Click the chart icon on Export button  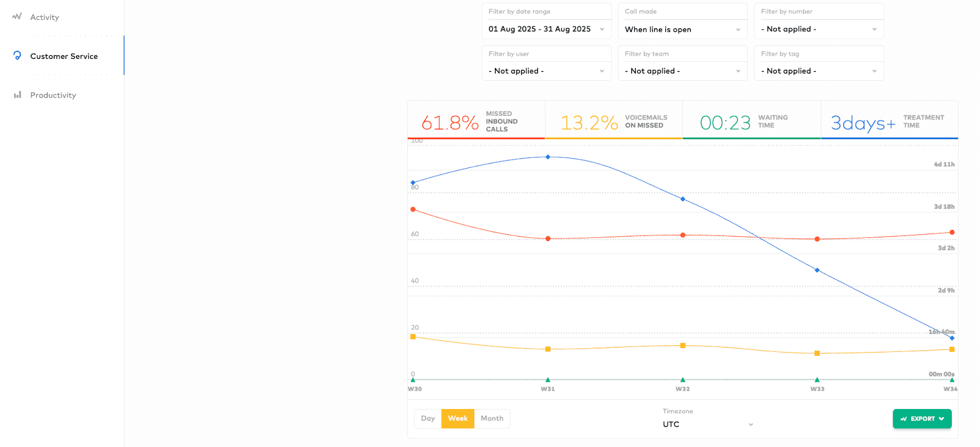pyautogui.click(x=903, y=419)
